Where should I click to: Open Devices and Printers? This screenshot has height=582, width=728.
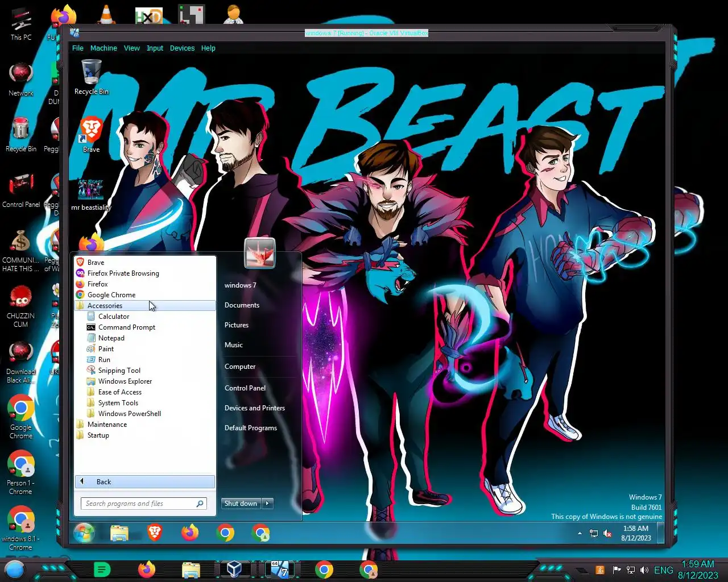click(255, 408)
